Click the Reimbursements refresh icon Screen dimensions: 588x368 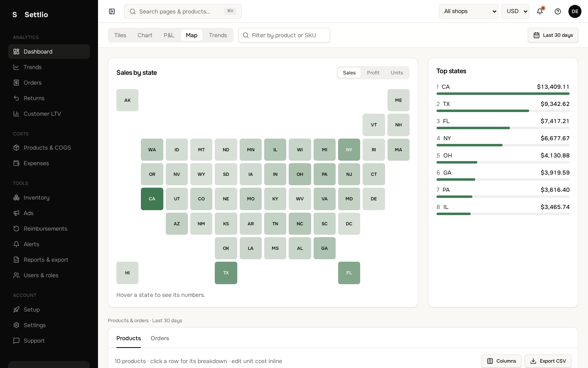pyautogui.click(x=16, y=229)
